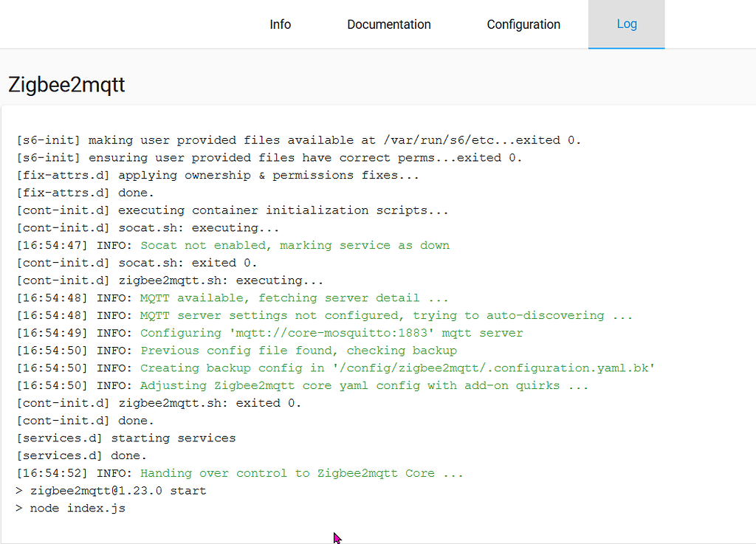Screen dimensions: 756x544
Task: Click the 'Socat not enabled' log entry
Action: (233, 245)
